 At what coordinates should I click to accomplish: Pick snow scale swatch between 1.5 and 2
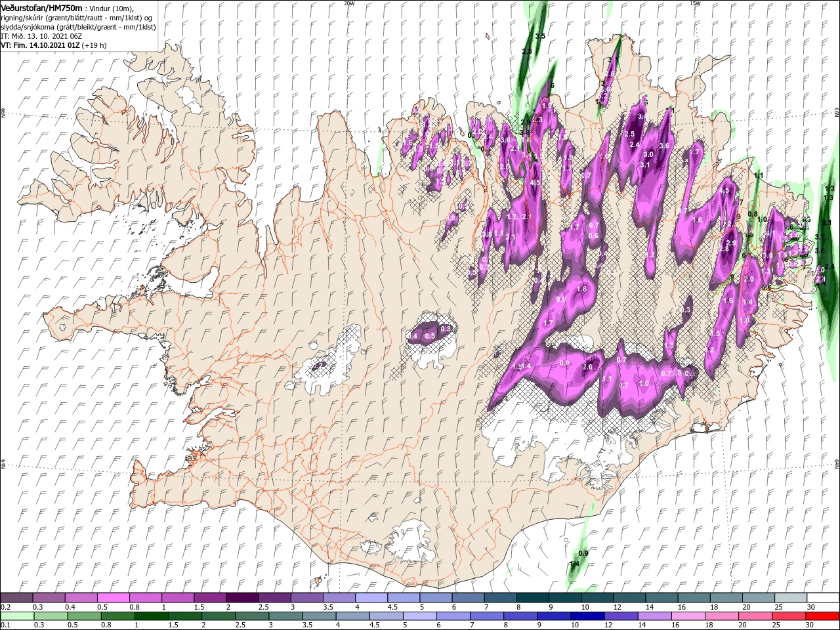pos(209,597)
